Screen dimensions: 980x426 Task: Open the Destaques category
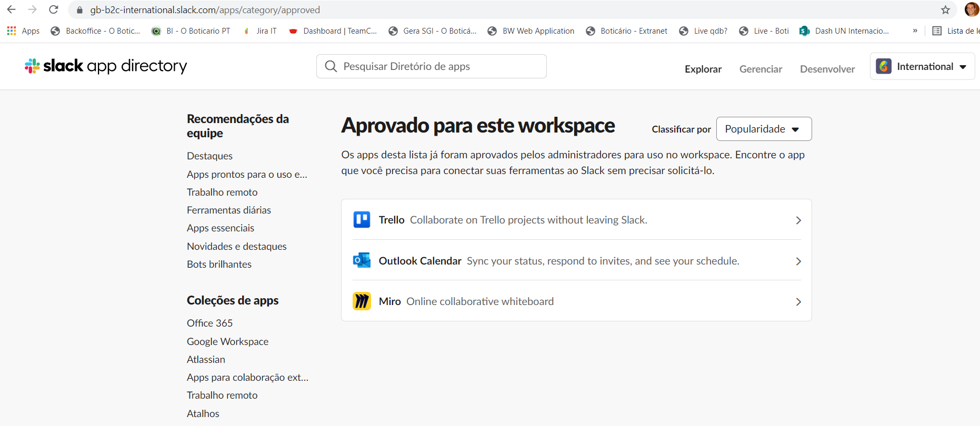(209, 156)
